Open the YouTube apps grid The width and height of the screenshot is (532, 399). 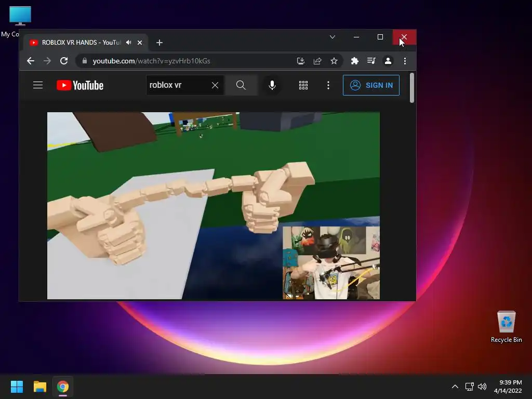[303, 85]
